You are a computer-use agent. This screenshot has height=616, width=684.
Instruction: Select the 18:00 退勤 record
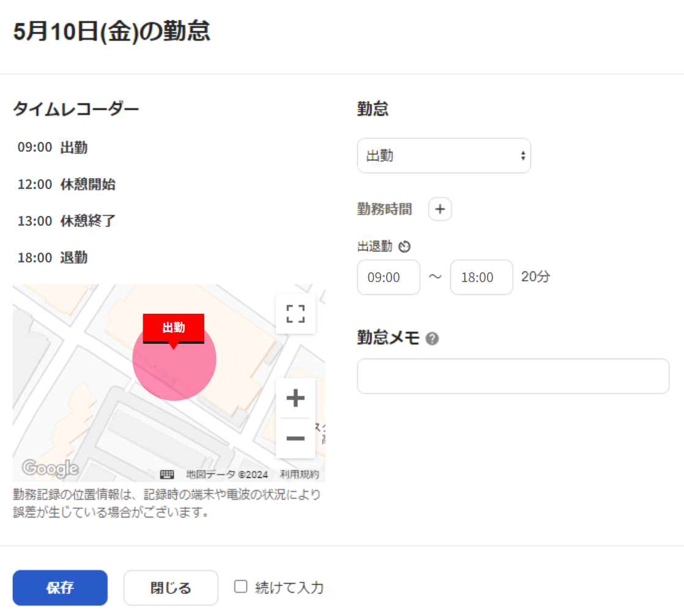53,258
